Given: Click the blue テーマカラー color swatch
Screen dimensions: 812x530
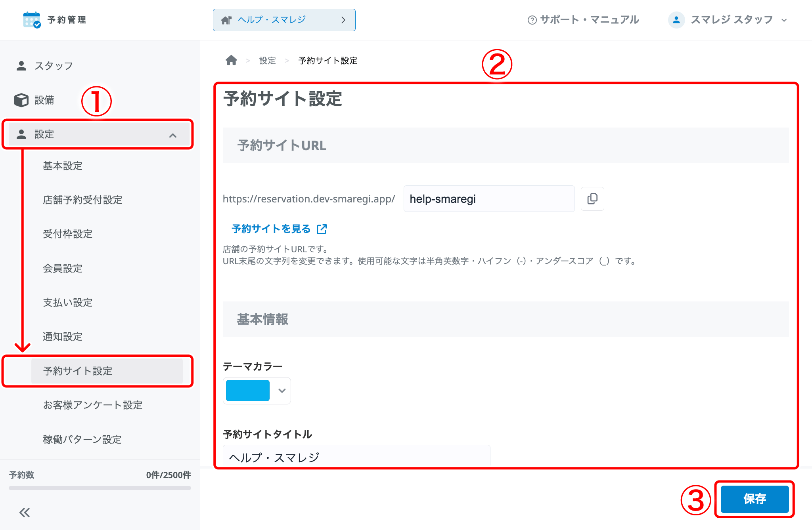Looking at the screenshot, I should click(x=248, y=391).
